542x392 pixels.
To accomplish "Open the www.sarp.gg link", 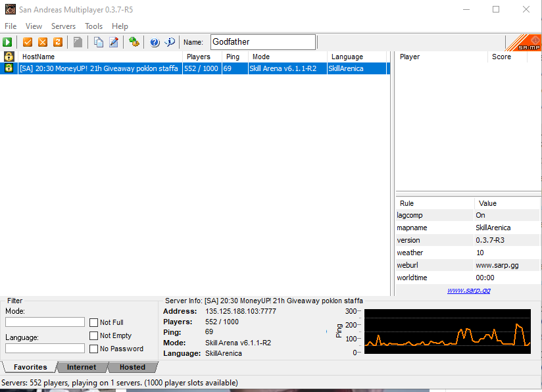I will pyautogui.click(x=468, y=290).
